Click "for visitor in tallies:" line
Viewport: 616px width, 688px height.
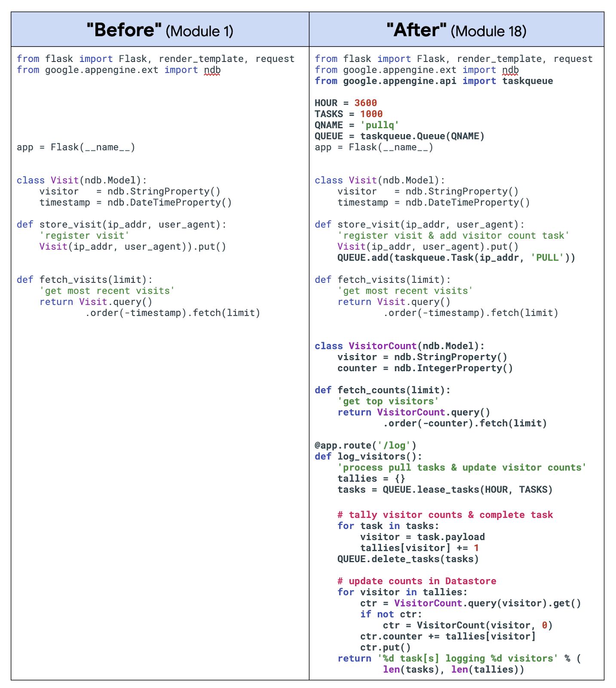pyautogui.click(x=402, y=592)
